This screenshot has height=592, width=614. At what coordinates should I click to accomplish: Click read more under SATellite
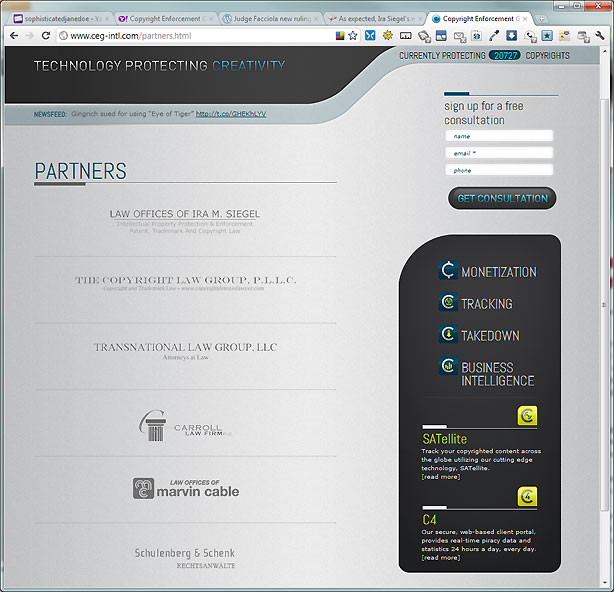(x=441, y=477)
